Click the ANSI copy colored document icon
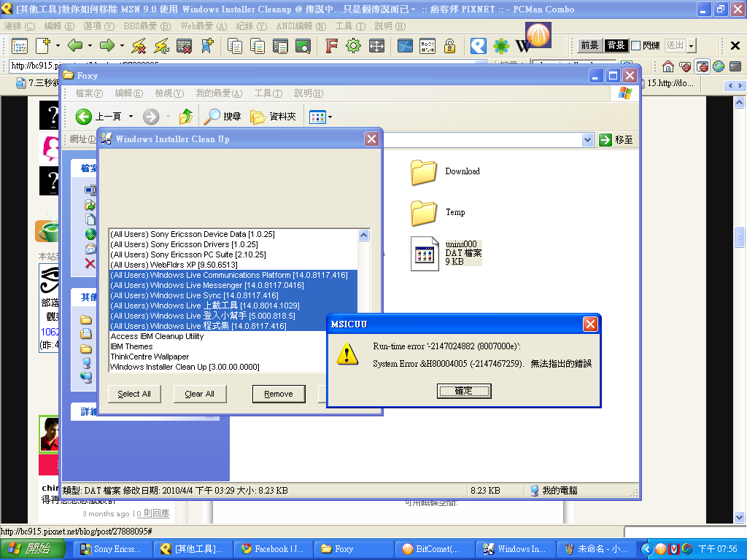 tap(280, 46)
